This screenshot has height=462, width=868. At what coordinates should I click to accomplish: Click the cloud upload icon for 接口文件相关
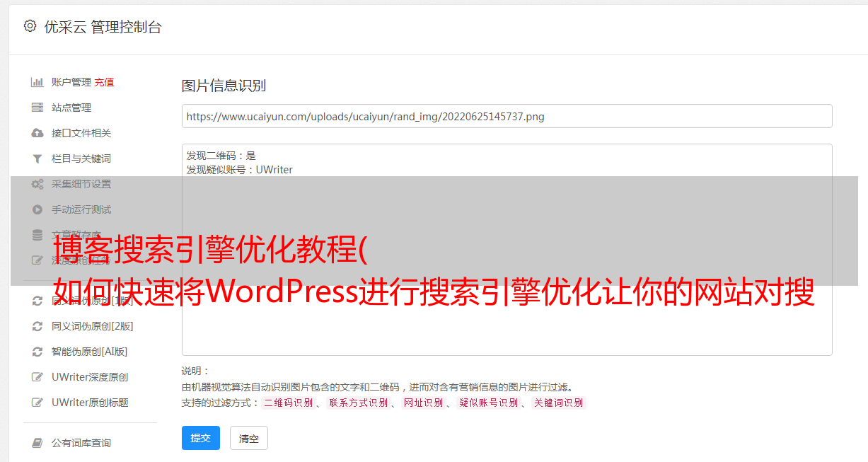[37, 133]
